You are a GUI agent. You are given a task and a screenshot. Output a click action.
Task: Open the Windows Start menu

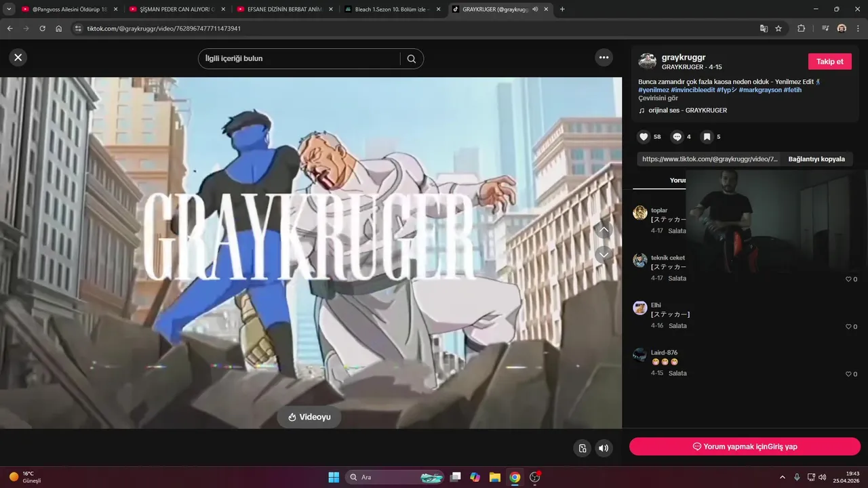pyautogui.click(x=334, y=477)
